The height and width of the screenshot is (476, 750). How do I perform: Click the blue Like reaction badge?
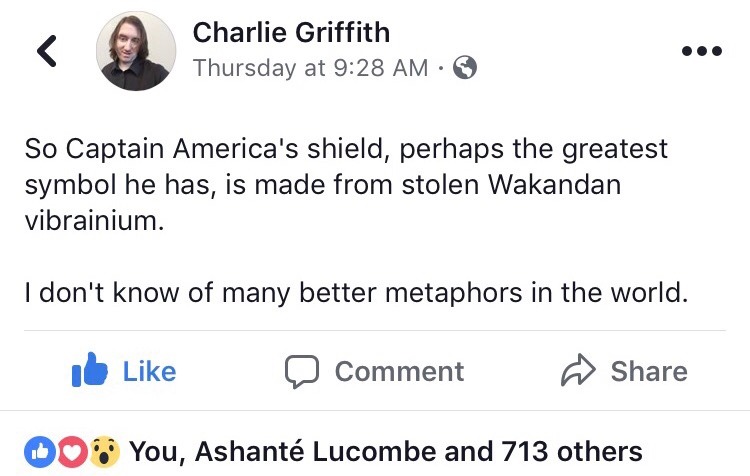pos(39,452)
